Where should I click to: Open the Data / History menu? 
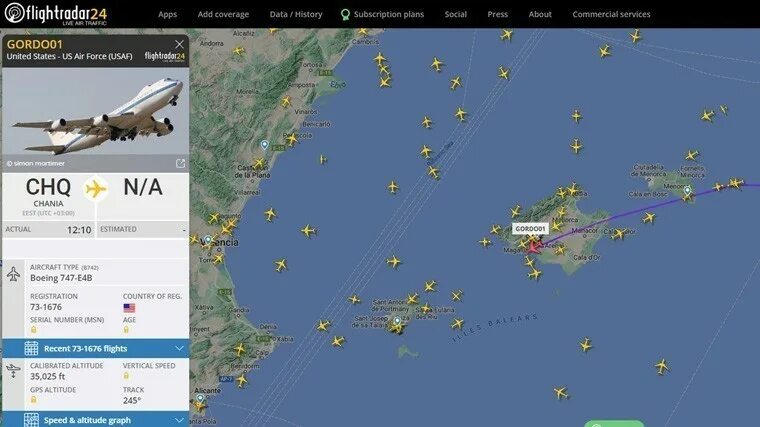tap(296, 15)
